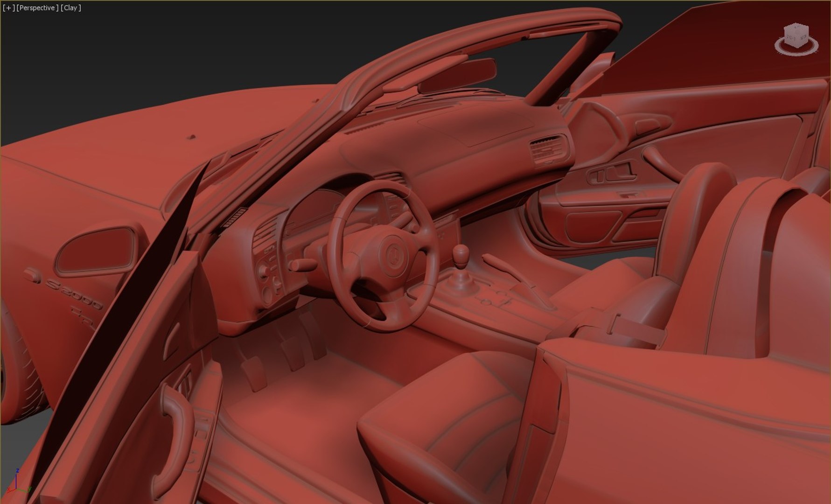
Task: Open the Perspective point-of-view viewport menu
Action: point(37,8)
